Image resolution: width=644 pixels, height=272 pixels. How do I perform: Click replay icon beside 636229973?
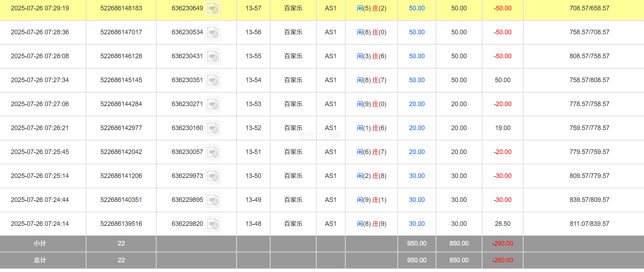[213, 176]
